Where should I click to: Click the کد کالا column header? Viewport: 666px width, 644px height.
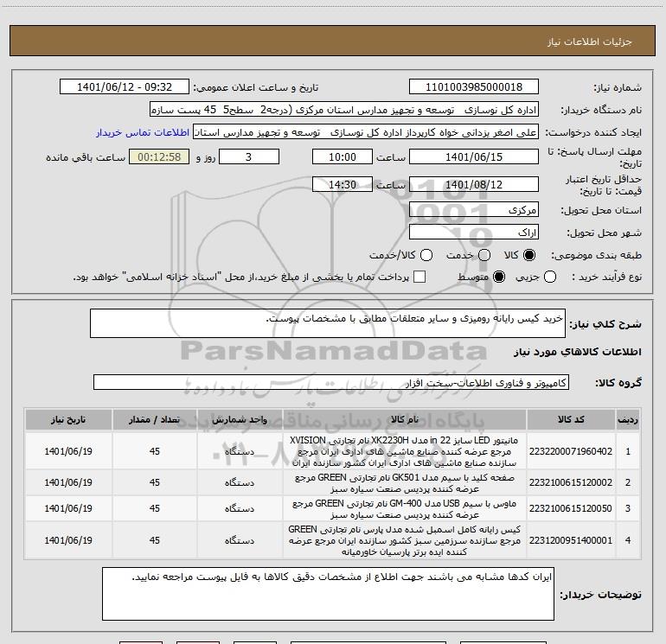[571, 420]
